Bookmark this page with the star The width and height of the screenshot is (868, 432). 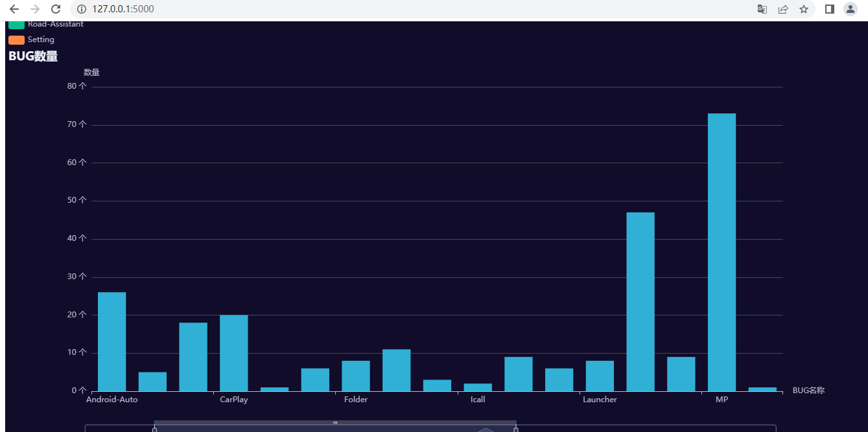[x=804, y=9]
